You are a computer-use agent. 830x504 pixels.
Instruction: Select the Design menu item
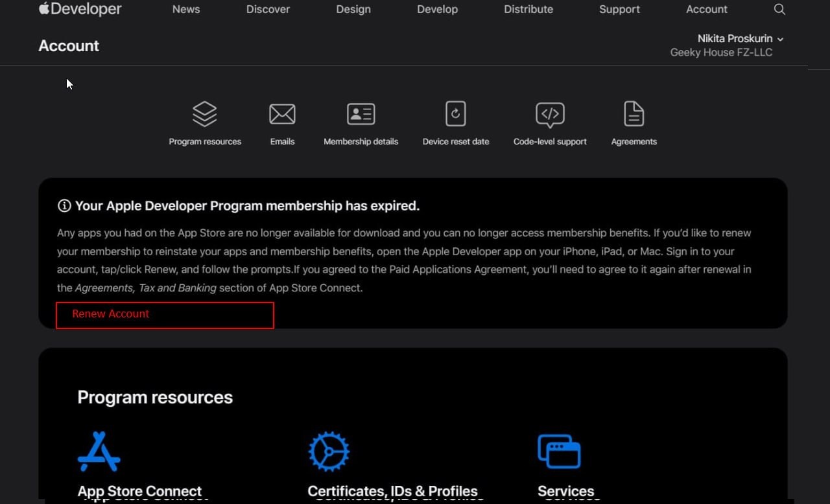[x=353, y=9]
